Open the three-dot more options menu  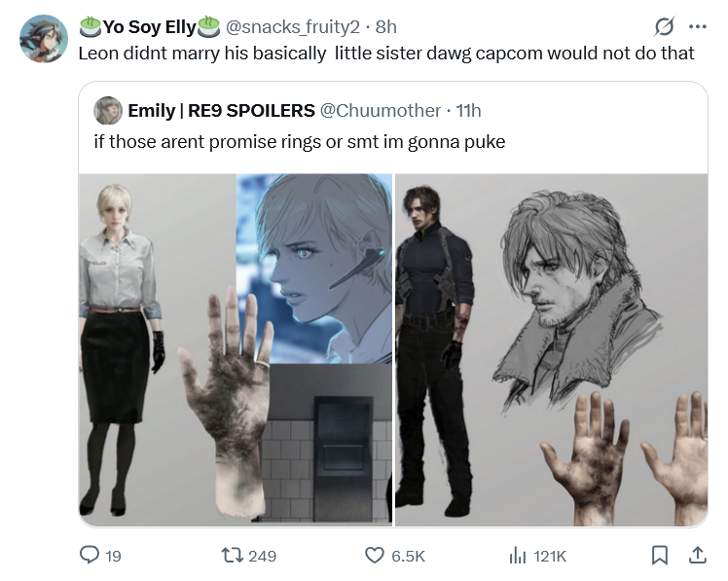pos(698,27)
